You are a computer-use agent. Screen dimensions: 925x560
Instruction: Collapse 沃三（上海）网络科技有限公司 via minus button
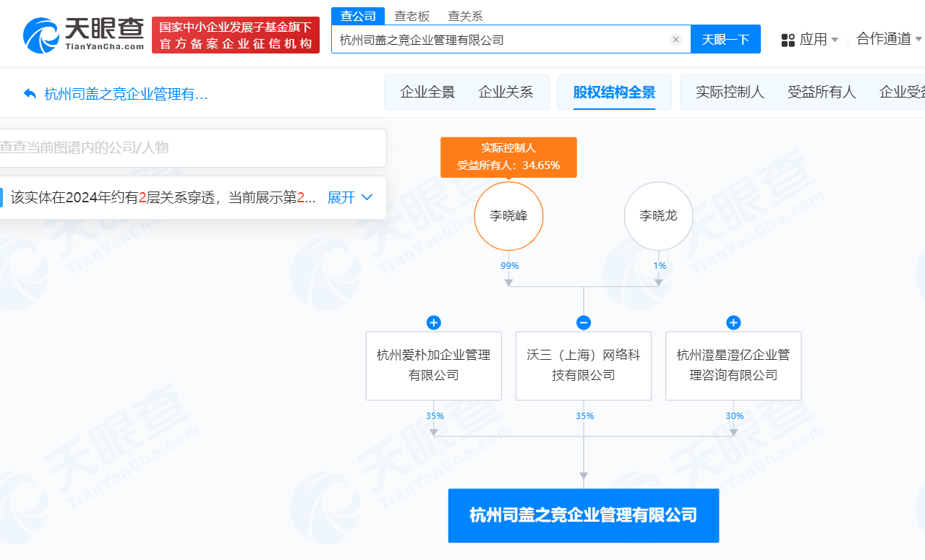click(x=583, y=322)
